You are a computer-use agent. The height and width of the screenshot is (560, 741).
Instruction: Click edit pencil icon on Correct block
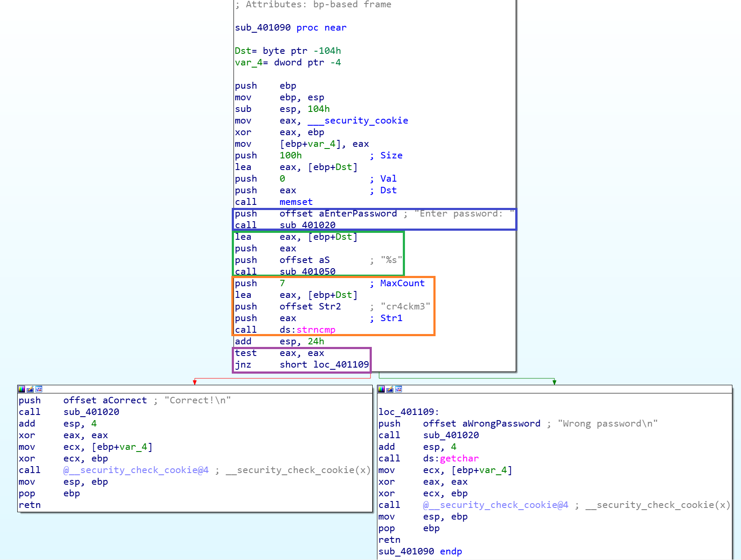(x=30, y=389)
